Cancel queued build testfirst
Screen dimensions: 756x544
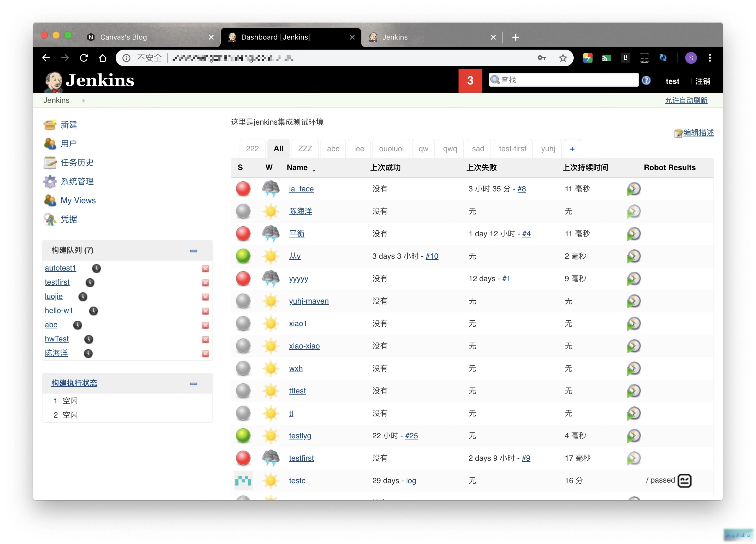pos(205,283)
